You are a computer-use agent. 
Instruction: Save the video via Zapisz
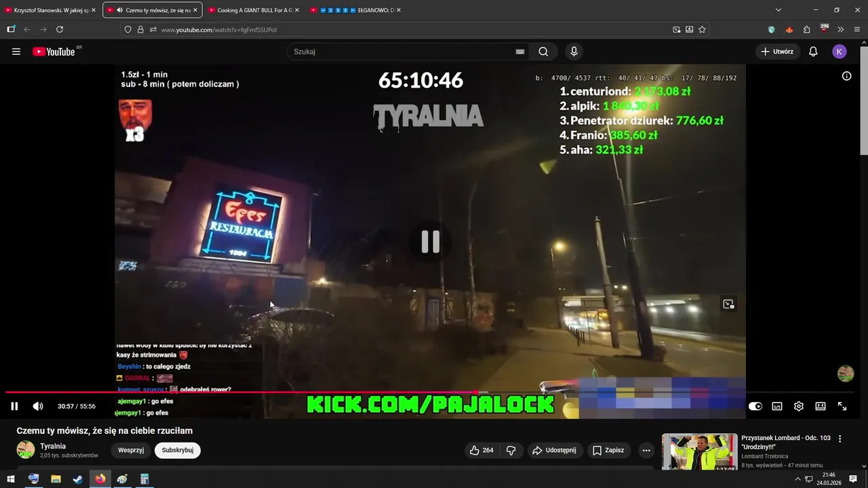click(x=608, y=450)
